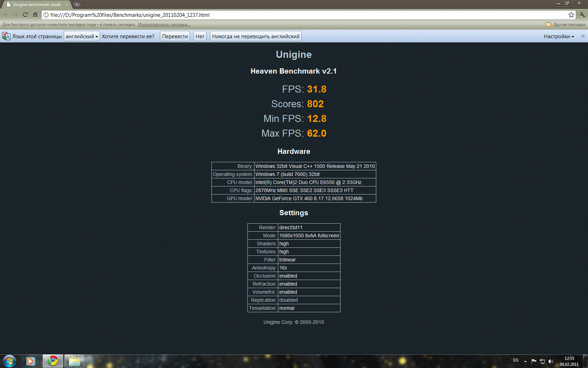This screenshot has width=588, height=368.
Task: Click the CPU flags '2870MHz MMX' cell
Action: [x=315, y=190]
